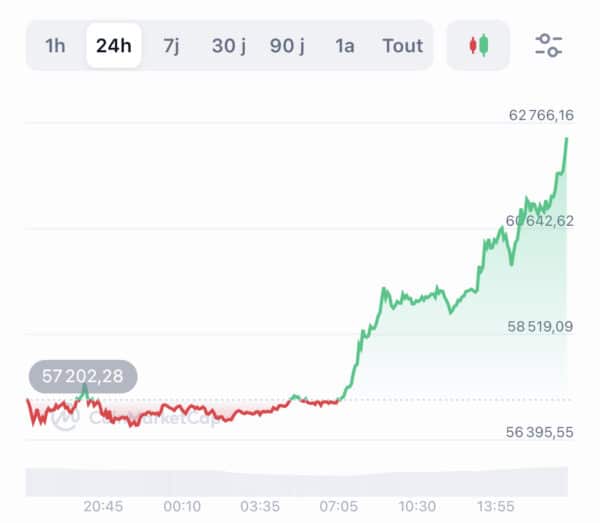This screenshot has height=523, width=600.
Task: Click the 57 202,28 price label
Action: coord(83,376)
